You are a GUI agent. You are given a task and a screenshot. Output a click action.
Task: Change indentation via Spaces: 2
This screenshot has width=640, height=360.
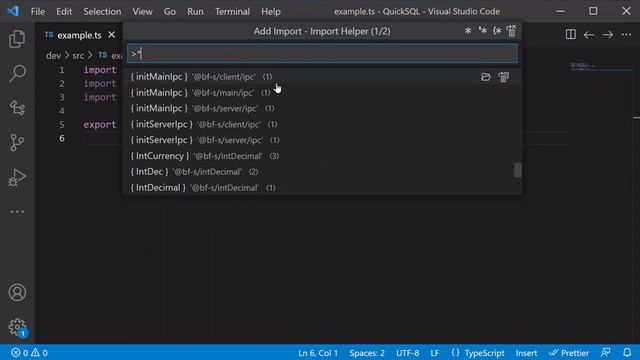(367, 353)
